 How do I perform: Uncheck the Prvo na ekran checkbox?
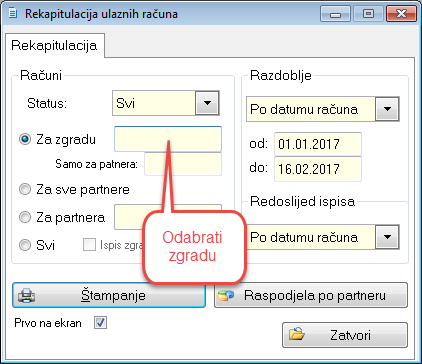(100, 323)
